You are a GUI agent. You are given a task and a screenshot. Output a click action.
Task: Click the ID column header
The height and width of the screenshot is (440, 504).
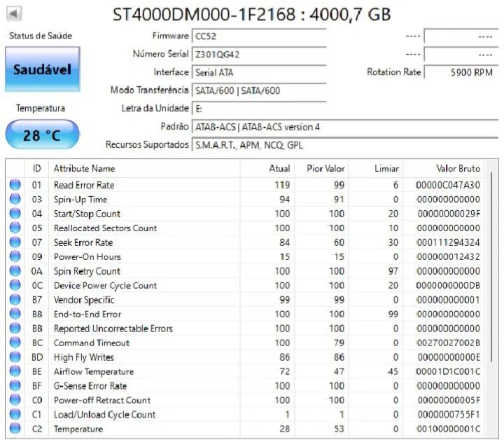coord(36,168)
